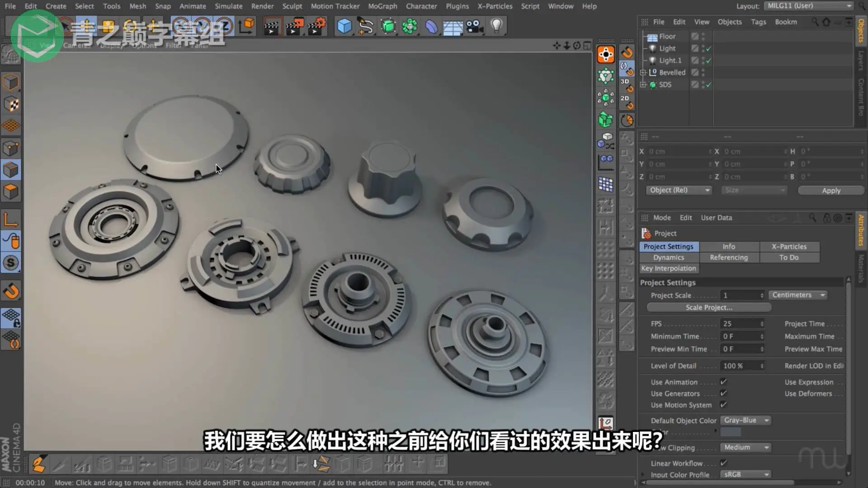
Task: Click the 3D snap icon
Action: (x=627, y=84)
